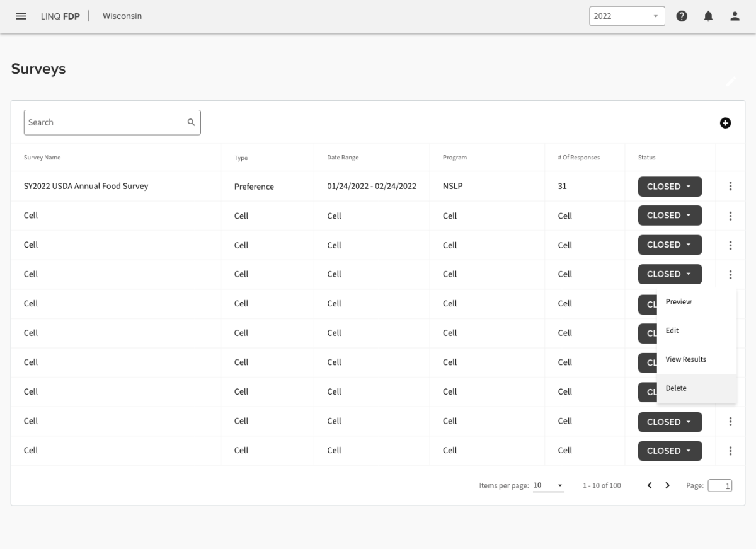The image size is (756, 549).
Task: Expand the 2022 year dropdown
Action: click(626, 16)
